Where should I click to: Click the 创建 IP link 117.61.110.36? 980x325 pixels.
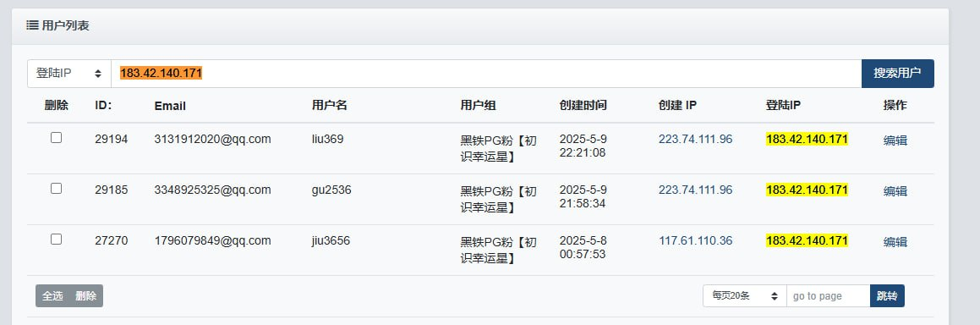[x=696, y=240]
